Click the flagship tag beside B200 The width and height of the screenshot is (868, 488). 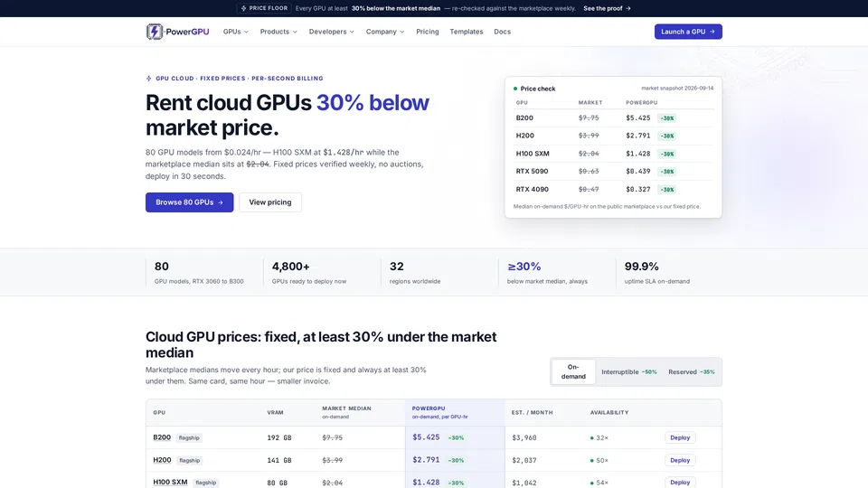point(189,437)
